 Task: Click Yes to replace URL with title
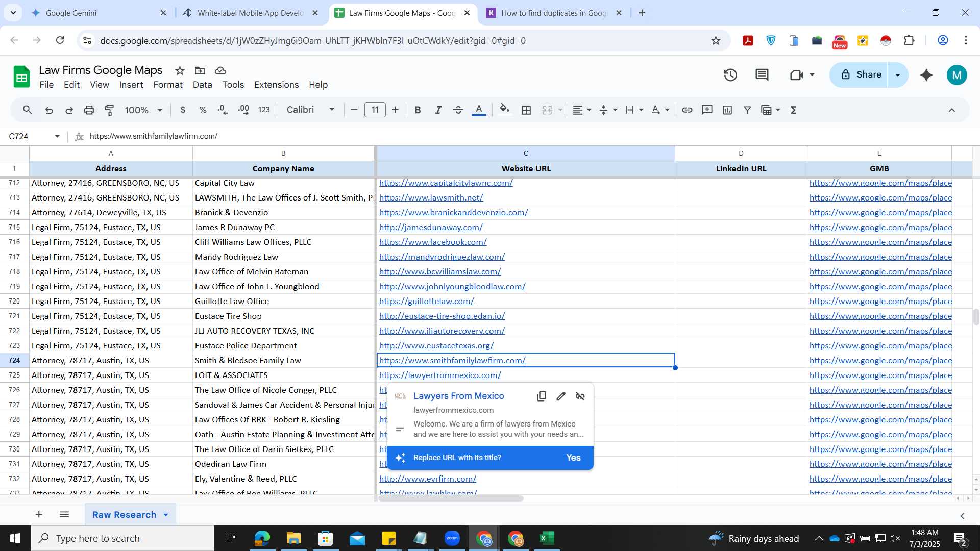click(573, 458)
